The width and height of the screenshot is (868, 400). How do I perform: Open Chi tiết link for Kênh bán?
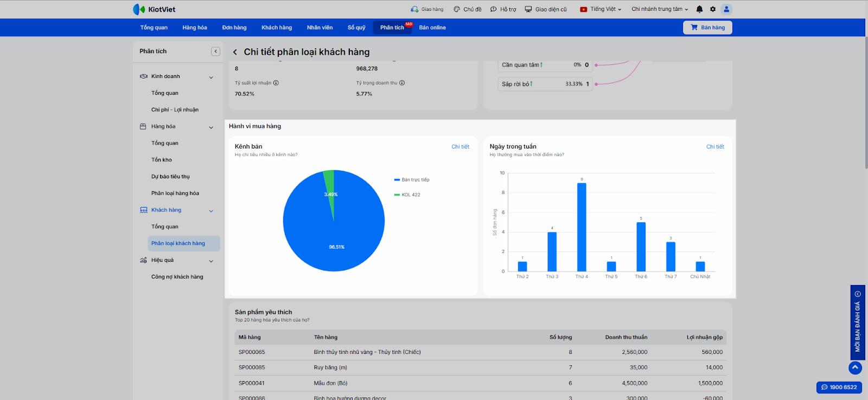click(x=460, y=147)
